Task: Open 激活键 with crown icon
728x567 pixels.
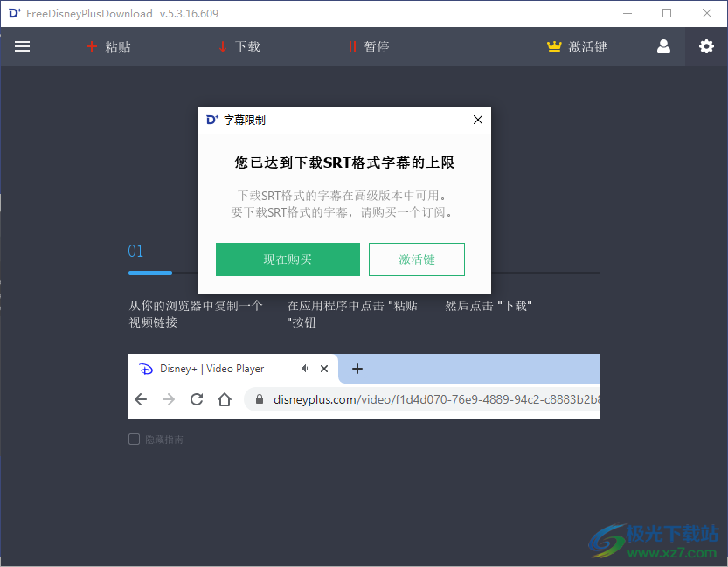Action: pos(577,46)
